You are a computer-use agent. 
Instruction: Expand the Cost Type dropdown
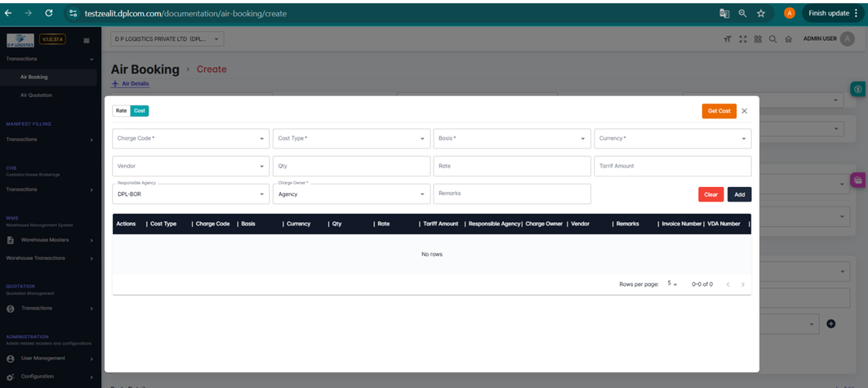click(x=351, y=139)
